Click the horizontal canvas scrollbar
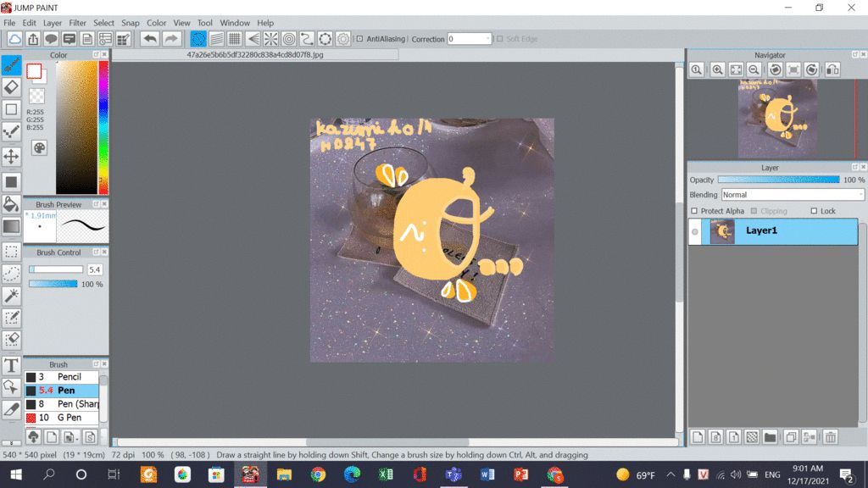Image resolution: width=868 pixels, height=488 pixels. coord(387,442)
